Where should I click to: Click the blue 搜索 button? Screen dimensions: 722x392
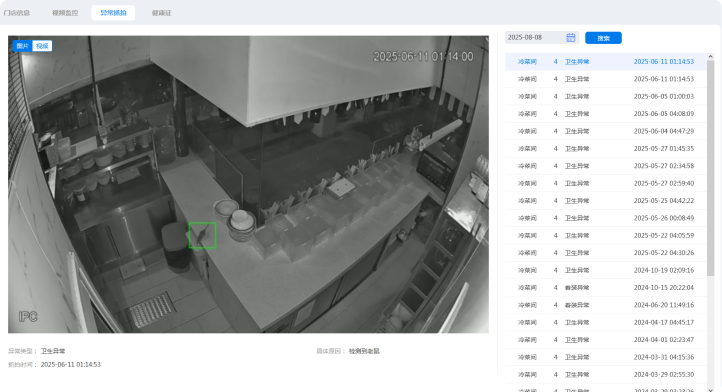point(603,38)
